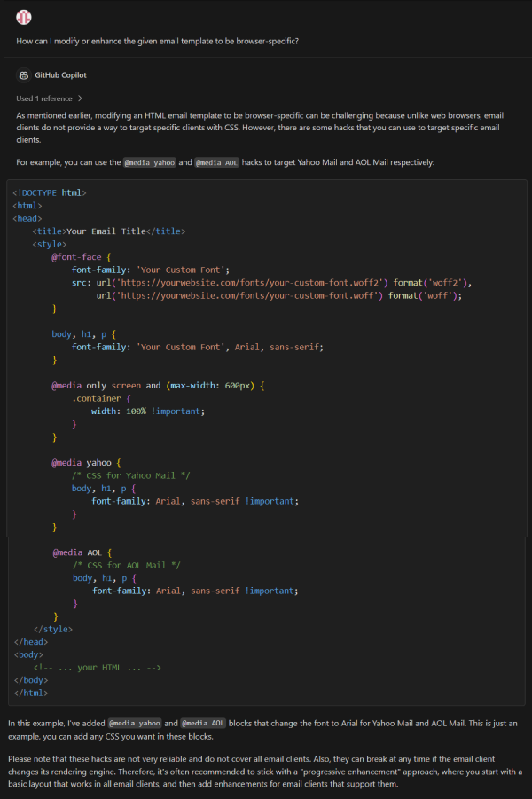Click the GitHub Copilot logo icon
The width and height of the screenshot is (532, 799).
[24, 75]
